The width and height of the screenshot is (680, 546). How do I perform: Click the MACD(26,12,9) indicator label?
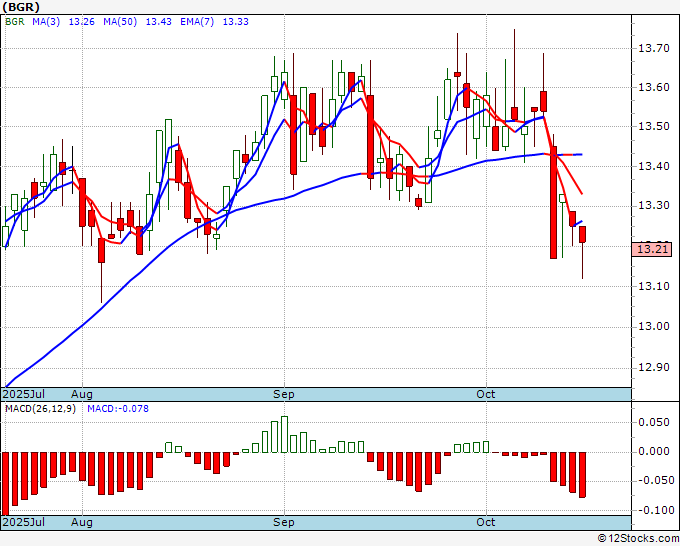[x=40, y=409]
